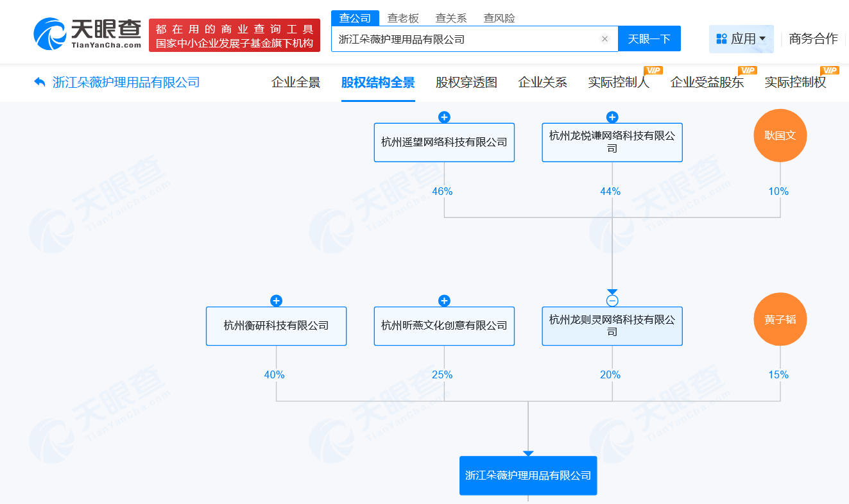Collapse 杭州龙则灵网络科技有限公司 node
The height and width of the screenshot is (504, 849).
coord(612,301)
